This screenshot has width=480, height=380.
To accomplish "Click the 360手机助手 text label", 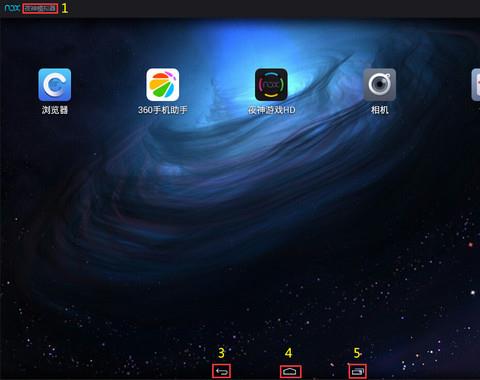I will [x=163, y=110].
